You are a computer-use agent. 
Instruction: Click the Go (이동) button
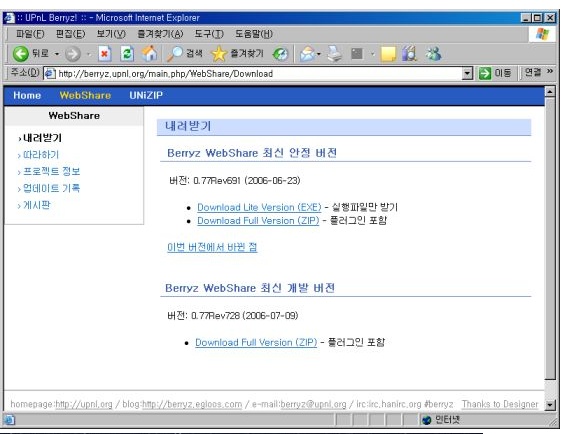[x=495, y=73]
